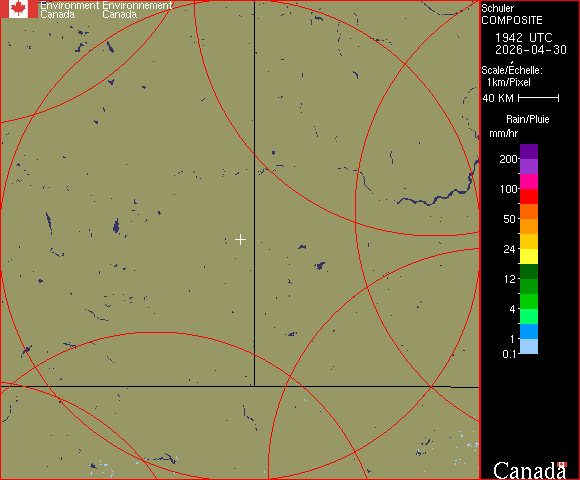Click the 40 KM scale bar
The image size is (580, 480).
(538, 98)
